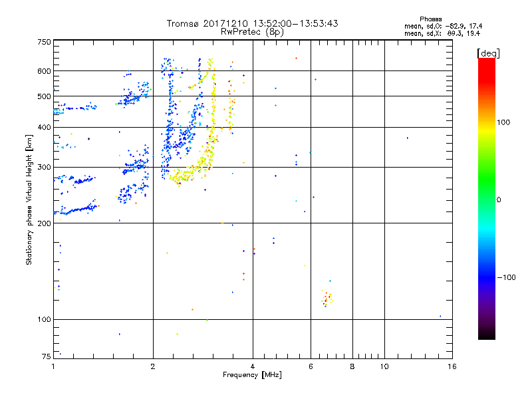Image resolution: width=532 pixels, height=399 pixels.
Task: Click the y-axis tick label '500'
Action: [x=44, y=96]
